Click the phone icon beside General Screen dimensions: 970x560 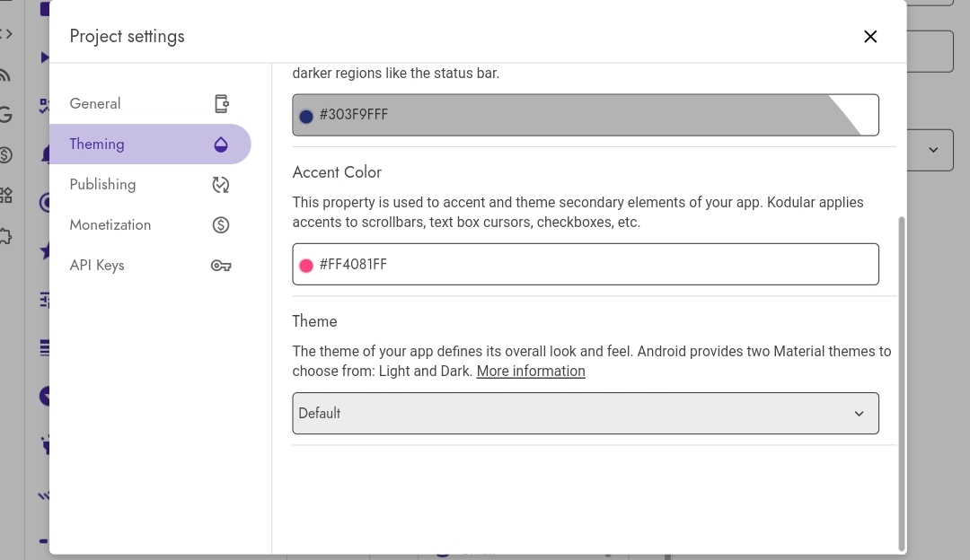click(222, 104)
